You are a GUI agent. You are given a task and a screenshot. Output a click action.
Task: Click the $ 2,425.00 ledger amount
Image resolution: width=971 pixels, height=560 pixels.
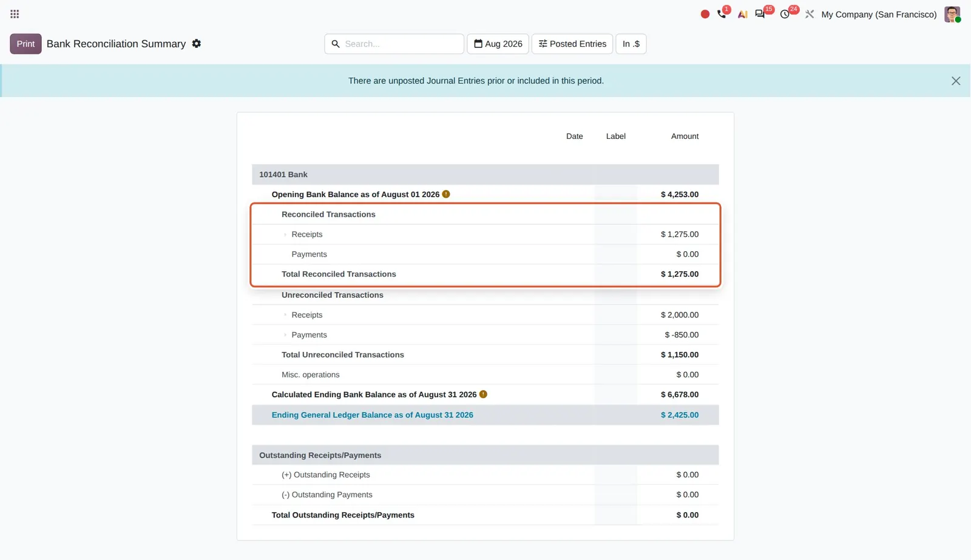click(680, 415)
